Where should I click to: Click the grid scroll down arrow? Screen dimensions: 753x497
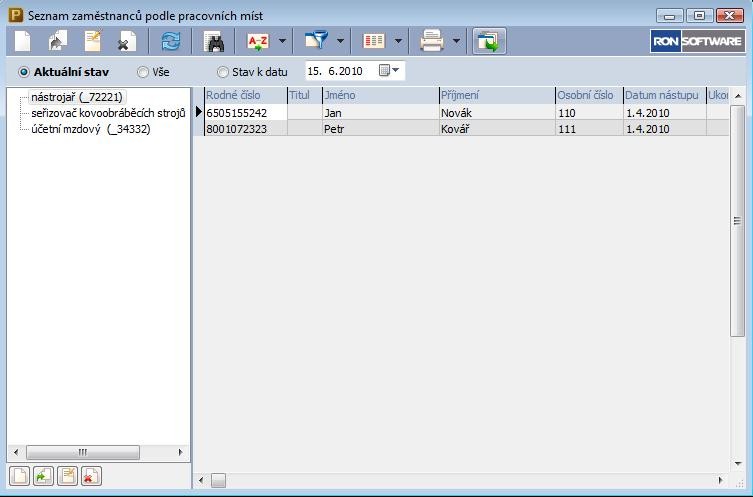point(738,464)
